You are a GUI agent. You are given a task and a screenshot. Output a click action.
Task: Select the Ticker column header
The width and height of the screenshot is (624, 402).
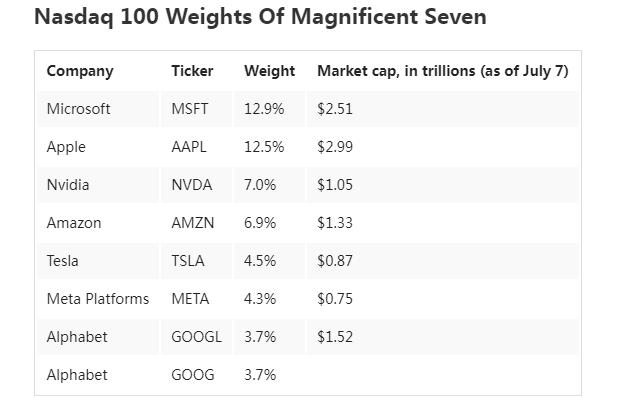(x=192, y=71)
